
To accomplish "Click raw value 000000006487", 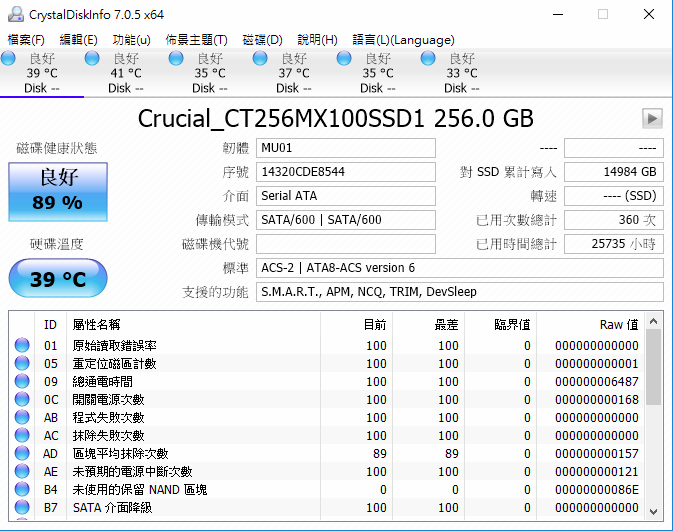I will (x=597, y=382).
